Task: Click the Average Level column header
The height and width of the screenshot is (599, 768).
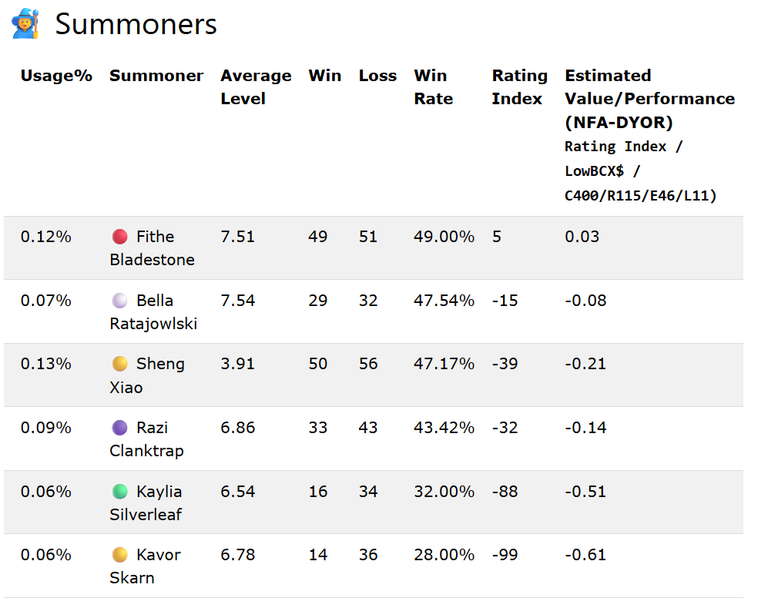Action: 256,87
